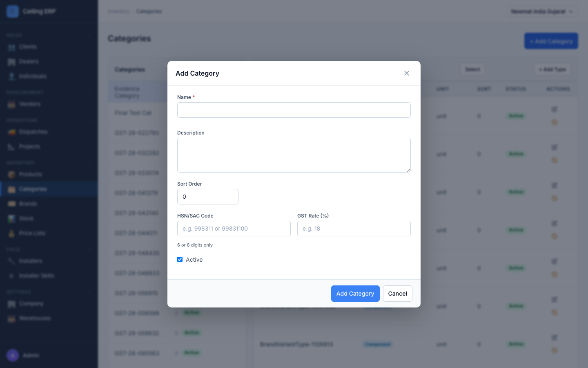588x368 pixels.
Task: Open the Individuals sidebar icon
Action: (11, 76)
